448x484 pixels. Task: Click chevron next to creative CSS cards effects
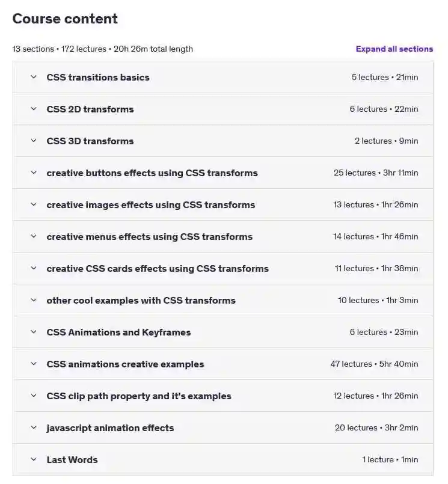point(34,268)
